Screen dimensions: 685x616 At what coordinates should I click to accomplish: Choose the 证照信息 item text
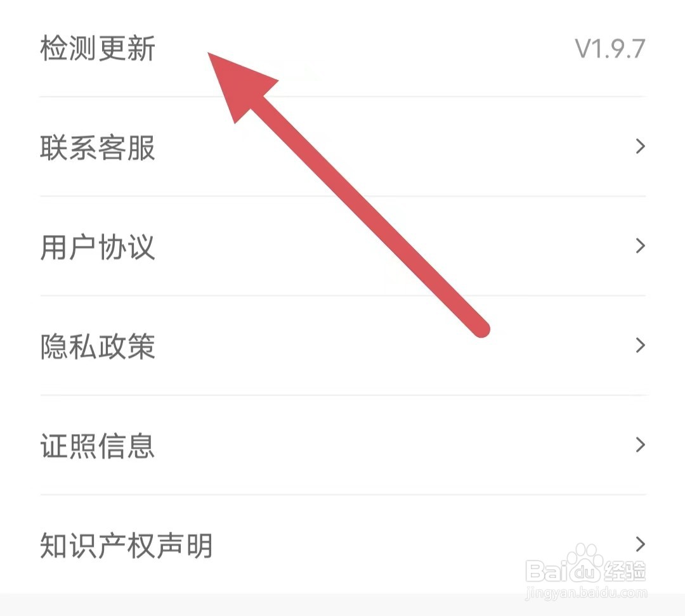coord(98,446)
